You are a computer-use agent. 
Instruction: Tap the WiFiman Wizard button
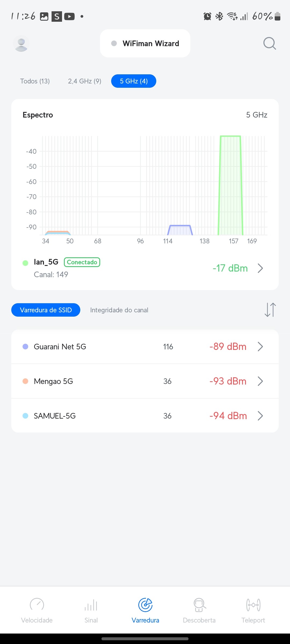(145, 43)
